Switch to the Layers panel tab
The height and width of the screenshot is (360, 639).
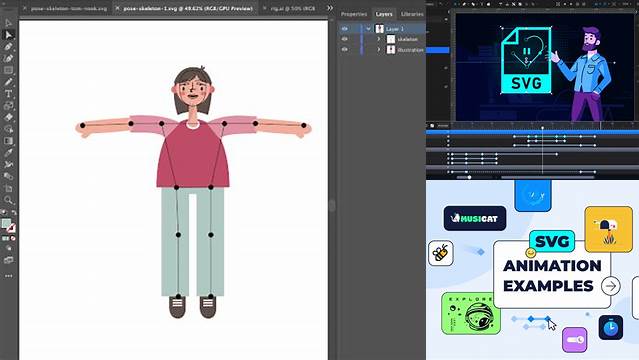click(384, 14)
